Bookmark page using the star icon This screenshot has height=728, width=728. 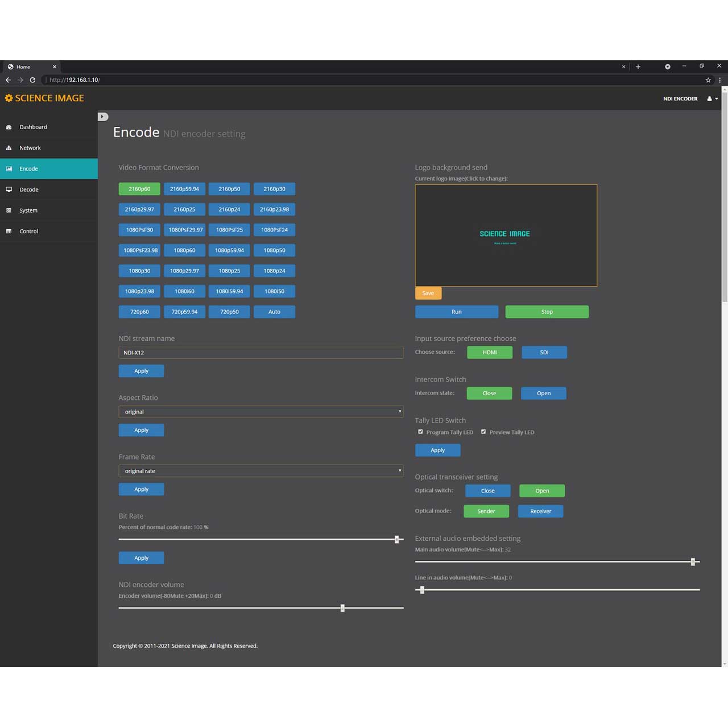tap(708, 80)
